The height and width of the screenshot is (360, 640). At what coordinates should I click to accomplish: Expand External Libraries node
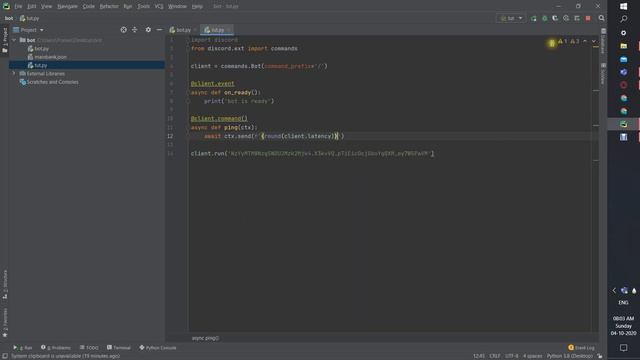click(x=14, y=73)
